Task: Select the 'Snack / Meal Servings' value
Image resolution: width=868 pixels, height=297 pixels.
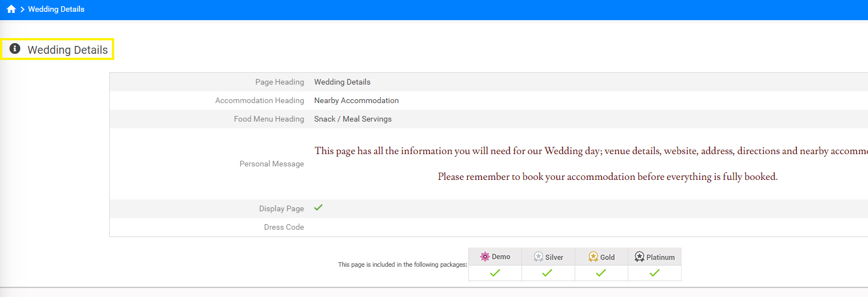Action: click(x=353, y=119)
